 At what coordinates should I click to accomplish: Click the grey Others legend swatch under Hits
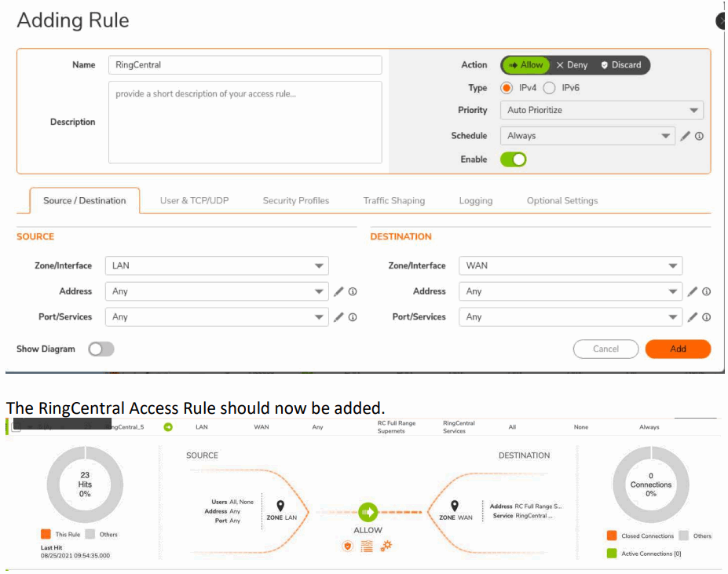pos(90,534)
